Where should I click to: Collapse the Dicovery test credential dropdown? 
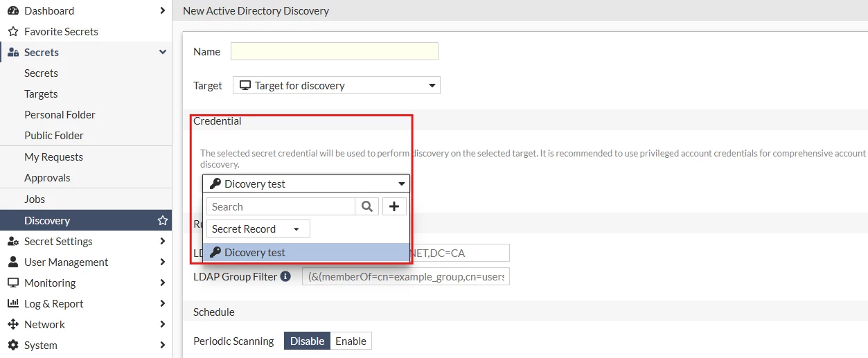click(x=306, y=184)
